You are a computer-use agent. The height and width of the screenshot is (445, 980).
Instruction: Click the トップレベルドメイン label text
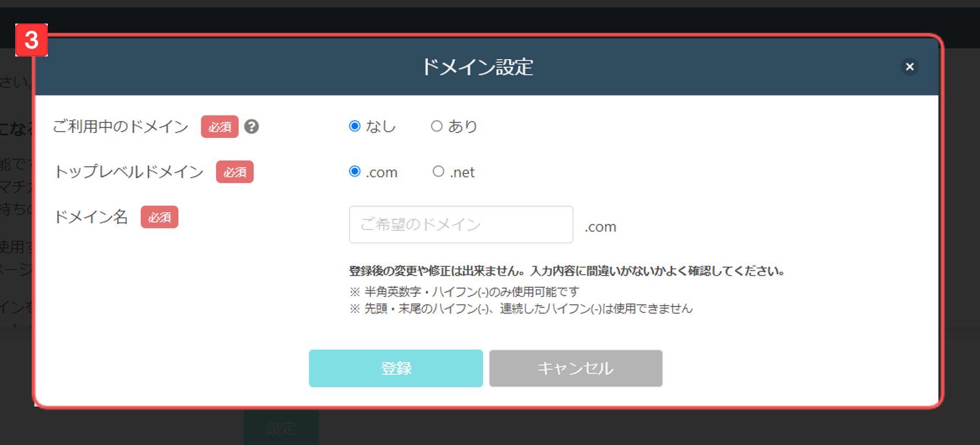129,172
